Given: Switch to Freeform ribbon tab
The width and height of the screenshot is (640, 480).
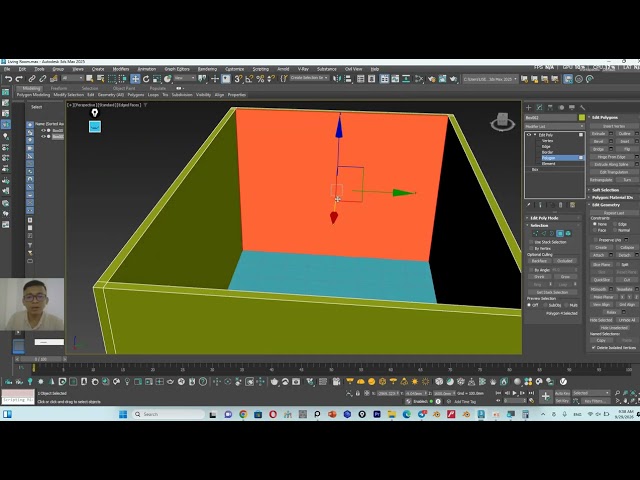Looking at the screenshot, I should coord(59,88).
